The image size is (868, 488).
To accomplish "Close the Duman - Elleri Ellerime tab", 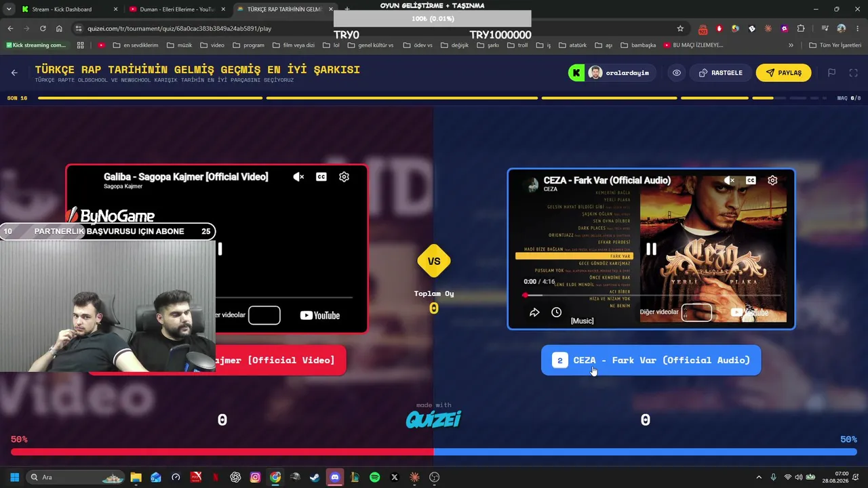I will coord(223,9).
